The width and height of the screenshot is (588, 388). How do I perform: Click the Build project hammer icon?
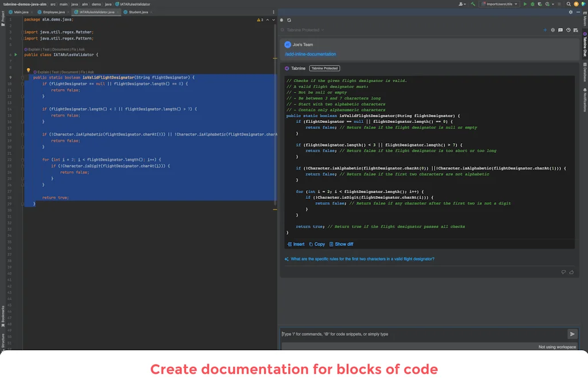coord(473,4)
